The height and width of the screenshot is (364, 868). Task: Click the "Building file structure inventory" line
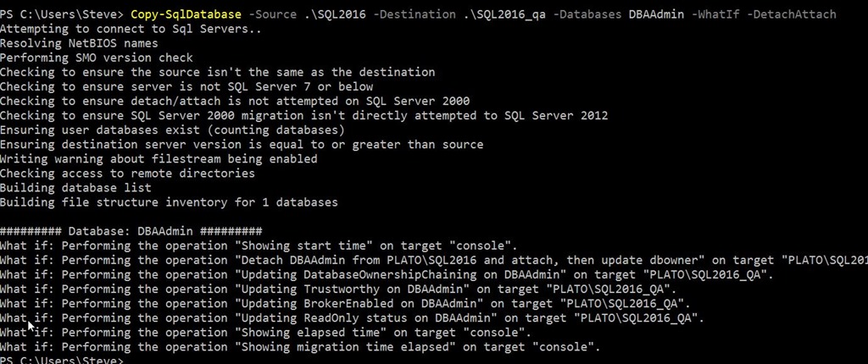[x=169, y=201]
